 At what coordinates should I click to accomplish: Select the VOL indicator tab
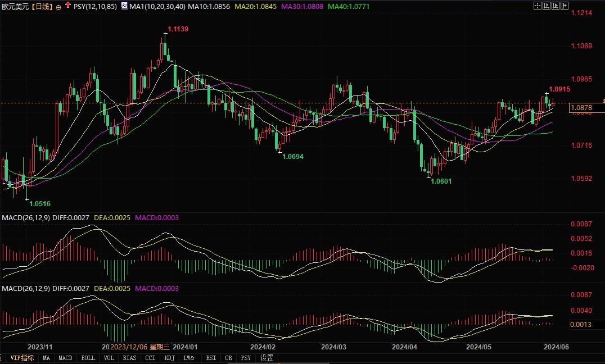coord(109,358)
